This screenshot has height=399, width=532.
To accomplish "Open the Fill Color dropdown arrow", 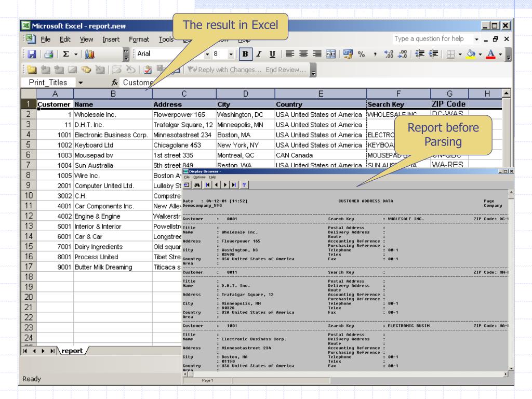I will pyautogui.click(x=480, y=54).
